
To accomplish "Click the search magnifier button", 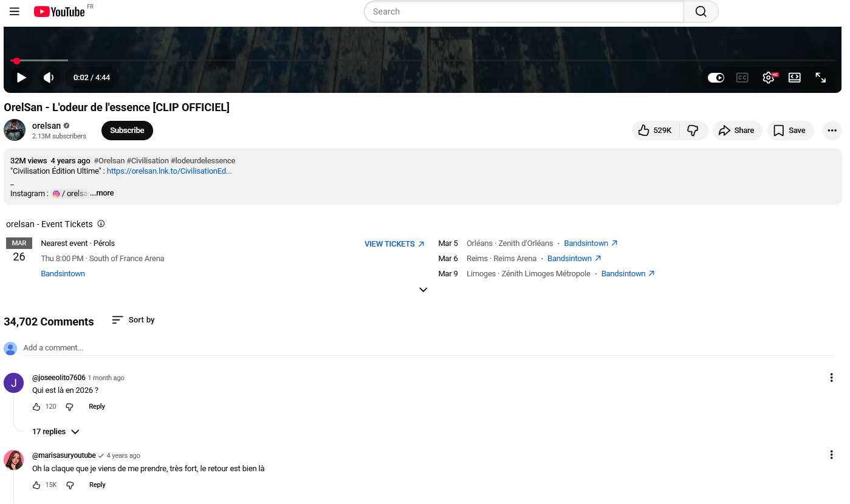I will point(701,12).
